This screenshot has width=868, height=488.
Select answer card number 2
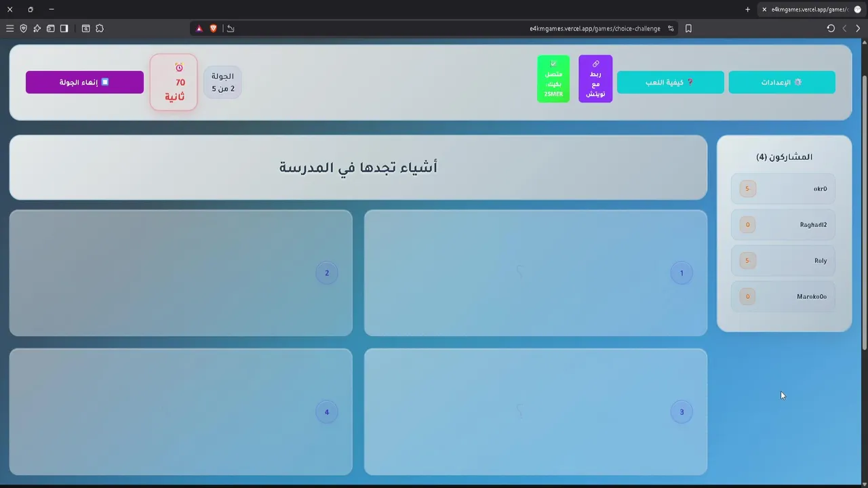[x=181, y=273]
